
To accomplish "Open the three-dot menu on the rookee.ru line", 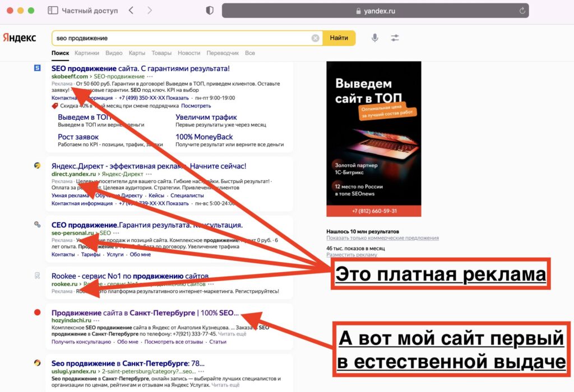I will point(211,284).
